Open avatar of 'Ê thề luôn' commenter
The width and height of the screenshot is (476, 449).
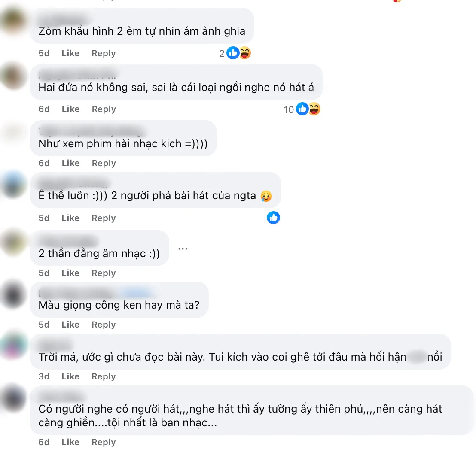coord(13,185)
